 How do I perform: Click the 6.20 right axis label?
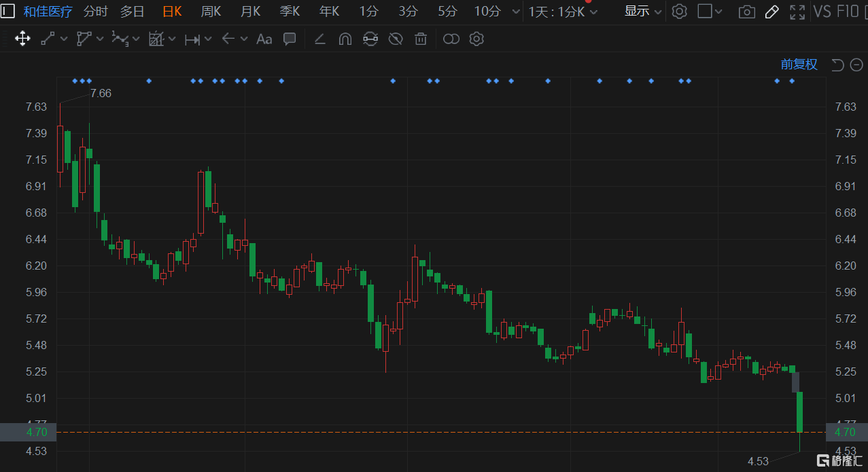click(x=846, y=266)
